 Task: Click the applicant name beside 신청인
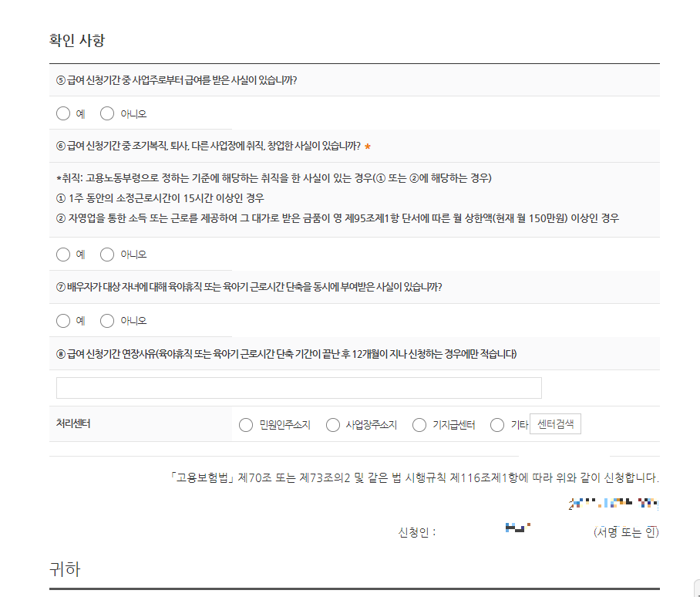click(520, 528)
